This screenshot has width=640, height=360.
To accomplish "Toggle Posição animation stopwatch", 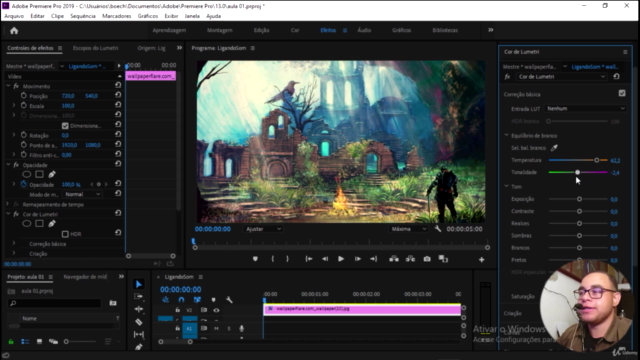I will point(24,96).
